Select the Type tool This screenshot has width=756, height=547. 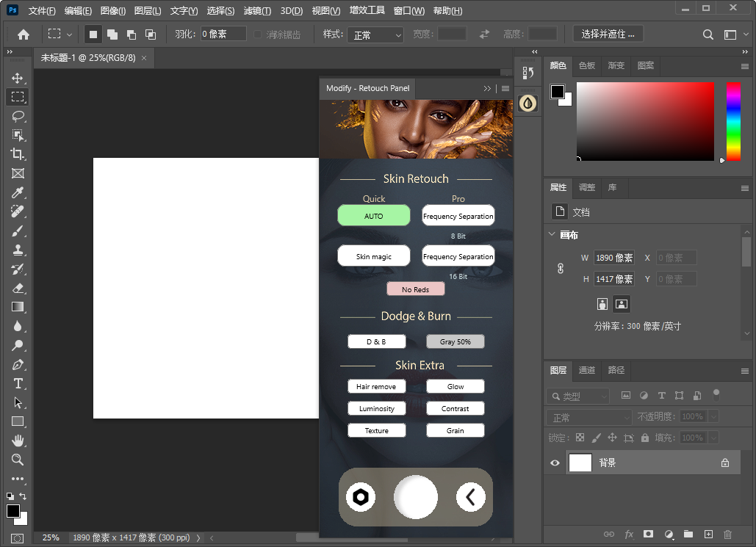pos(18,383)
